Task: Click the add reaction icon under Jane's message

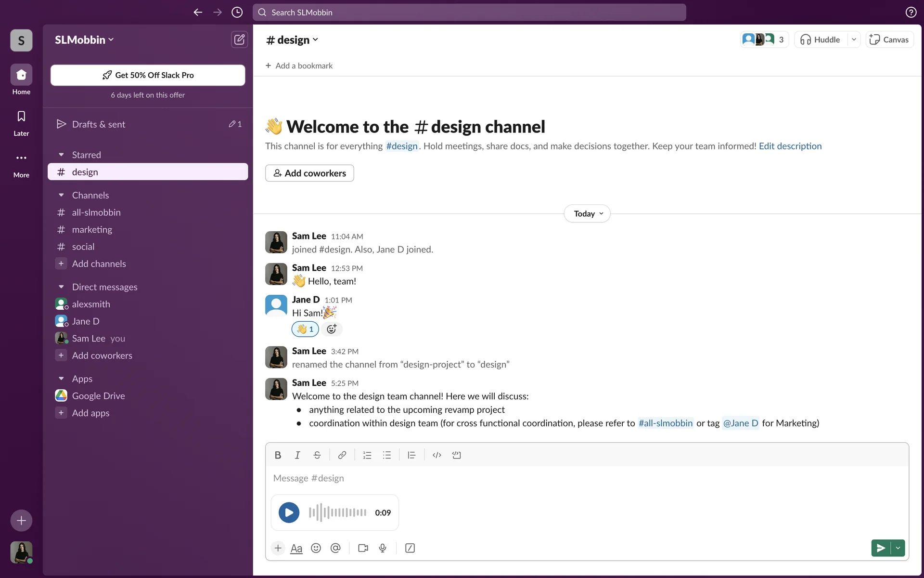Action: pyautogui.click(x=332, y=329)
